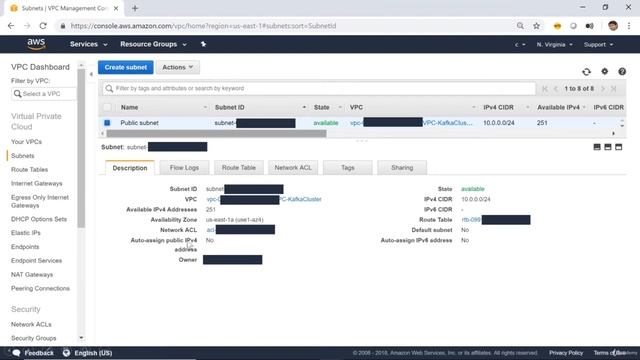The height and width of the screenshot is (360, 640).
Task: Sort by the Subnet ID column
Action: tap(229, 107)
